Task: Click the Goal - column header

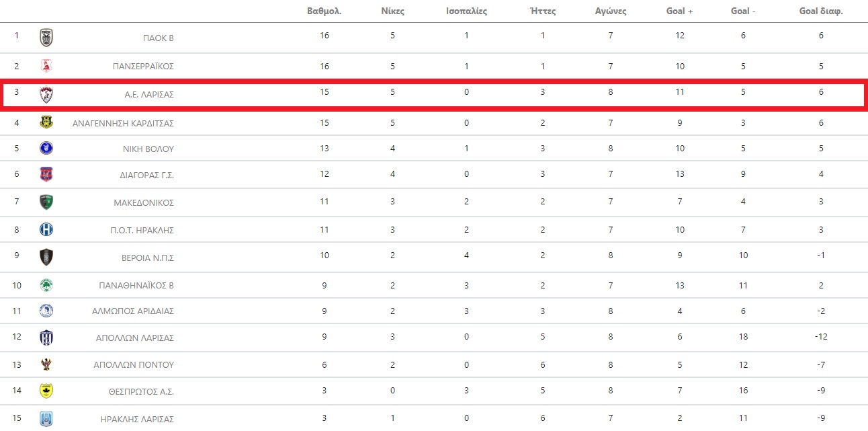Action: (x=743, y=11)
